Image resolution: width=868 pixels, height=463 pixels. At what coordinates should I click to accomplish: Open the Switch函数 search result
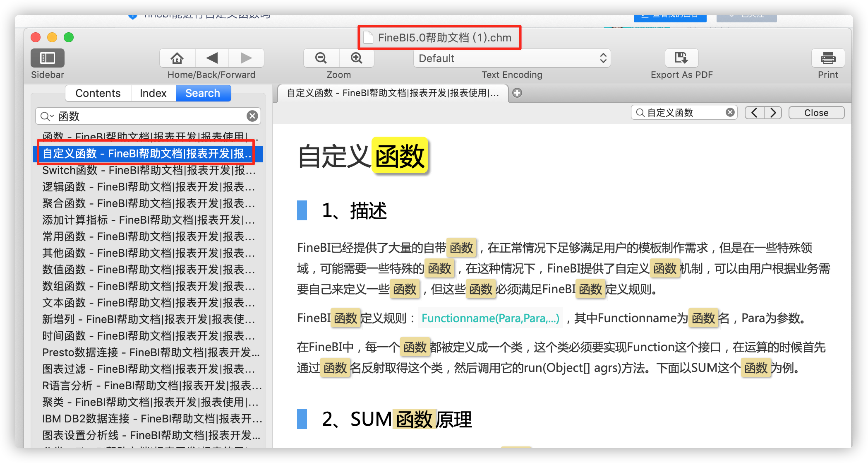coord(148,170)
